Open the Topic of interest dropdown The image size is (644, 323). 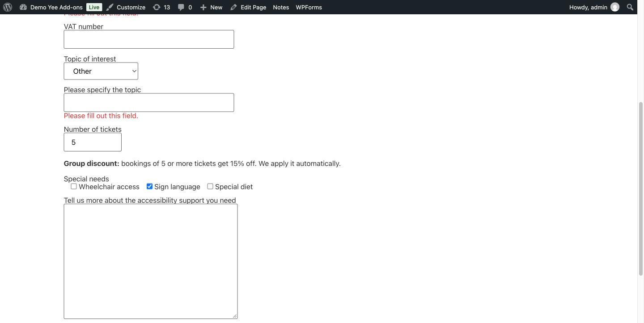[x=101, y=71]
